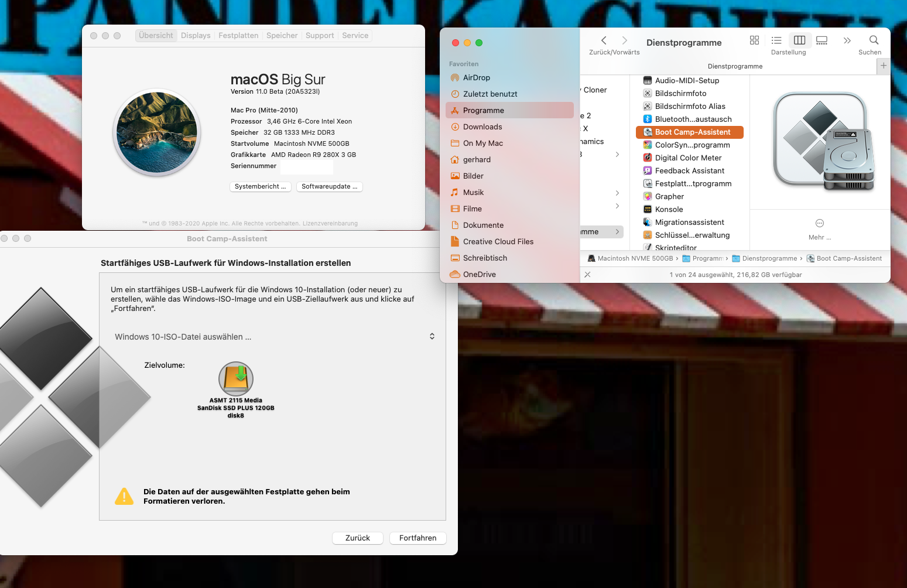Open Filme folder in sidebar
The height and width of the screenshot is (588, 907).
point(509,208)
